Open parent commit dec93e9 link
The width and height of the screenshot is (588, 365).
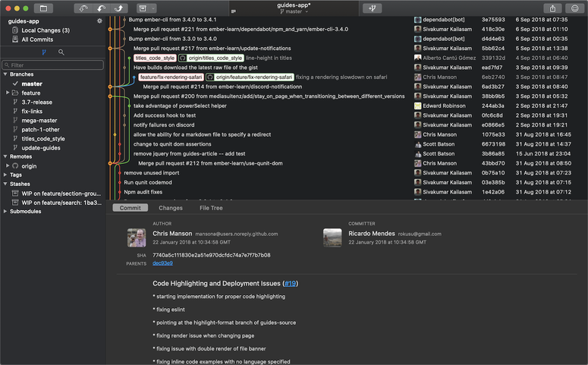click(x=163, y=263)
